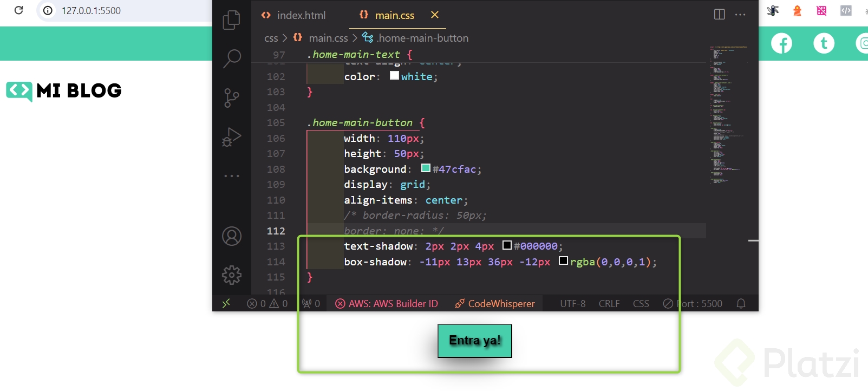Click the align-items: center declaration
Screen dimensions: 868x391
pyautogui.click(x=406, y=200)
